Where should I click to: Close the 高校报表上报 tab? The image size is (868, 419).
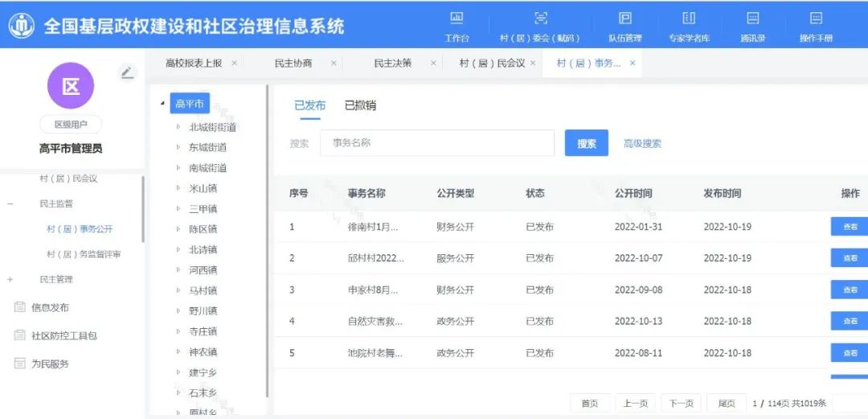click(x=234, y=63)
